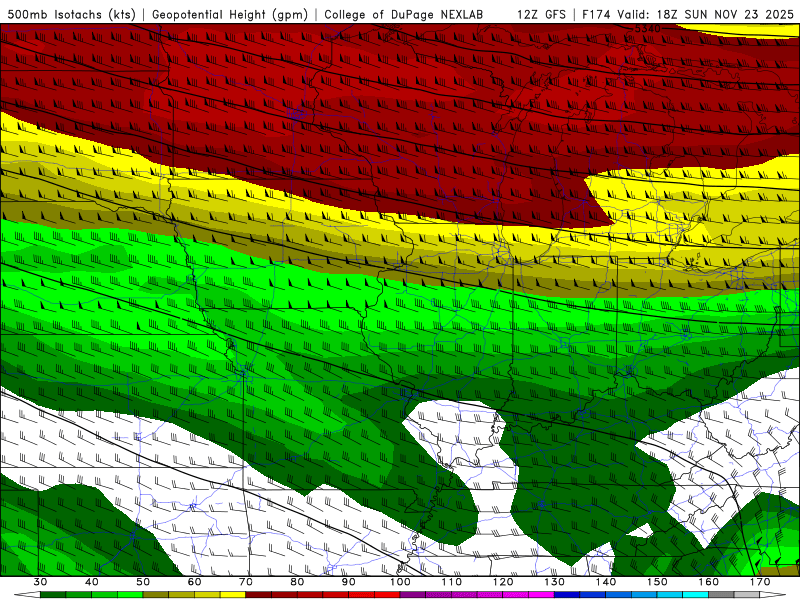Click the '120' color bar tick label
Image resolution: width=800 pixels, height=600 pixels.
pyautogui.click(x=503, y=582)
